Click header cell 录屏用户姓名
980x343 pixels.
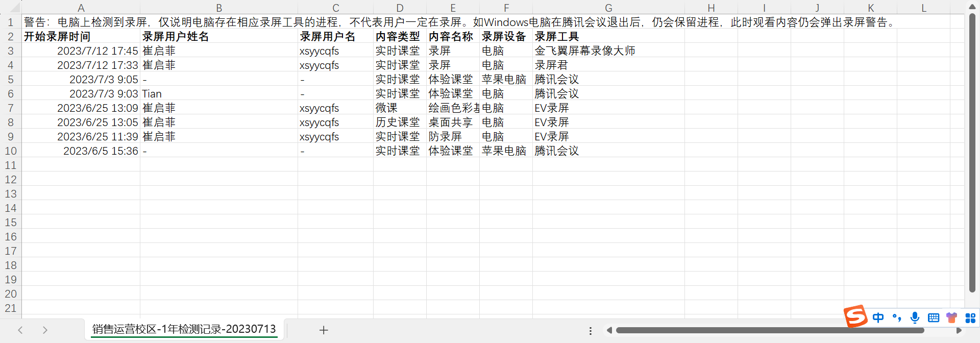(x=219, y=37)
